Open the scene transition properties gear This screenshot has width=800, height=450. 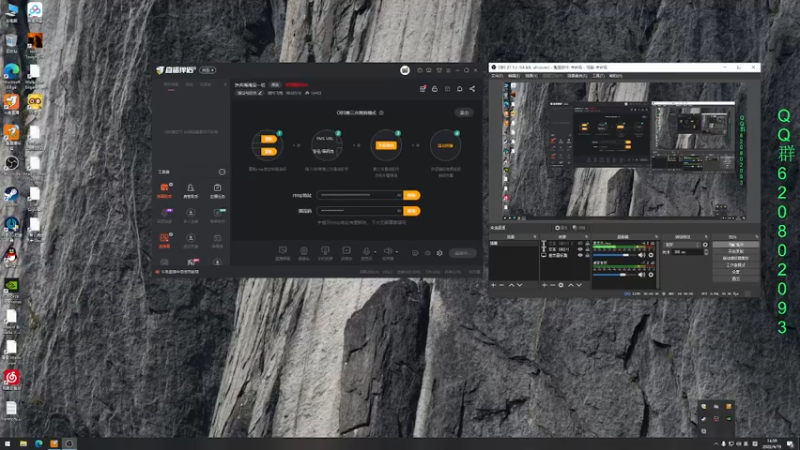coord(705,245)
